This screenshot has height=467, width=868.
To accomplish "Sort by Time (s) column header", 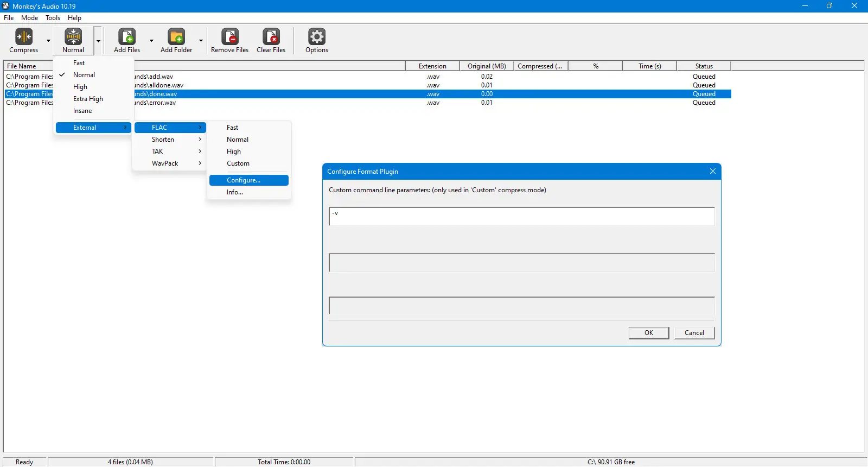I will (649, 66).
